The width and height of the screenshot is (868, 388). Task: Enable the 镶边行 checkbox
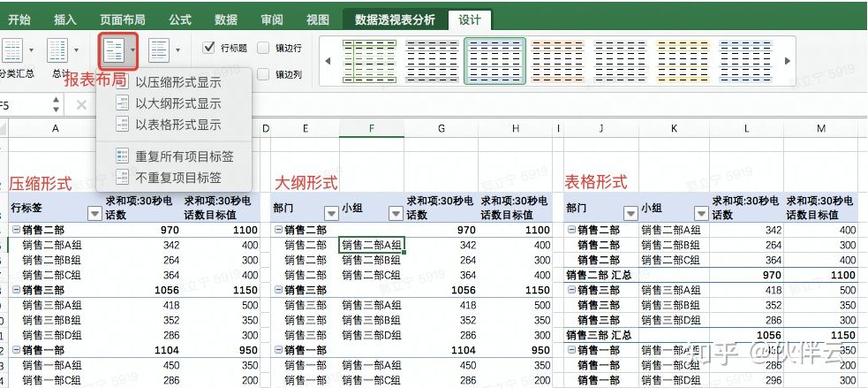click(x=263, y=48)
